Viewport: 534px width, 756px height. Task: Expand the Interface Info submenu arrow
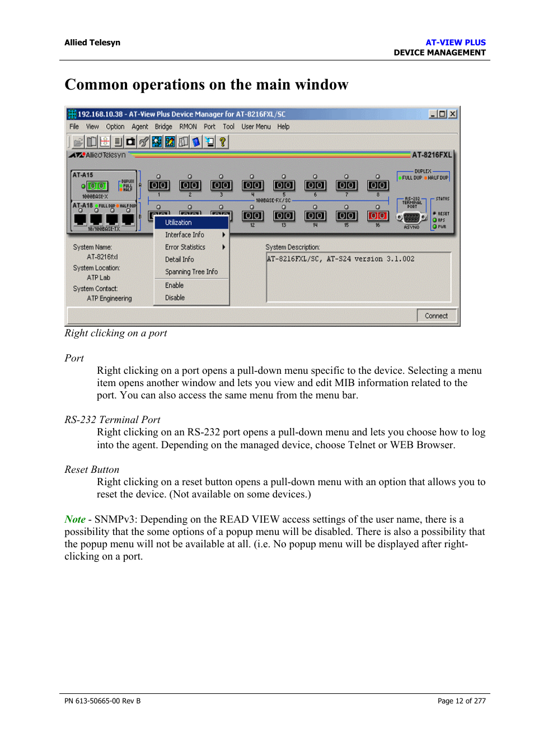[x=224, y=235]
